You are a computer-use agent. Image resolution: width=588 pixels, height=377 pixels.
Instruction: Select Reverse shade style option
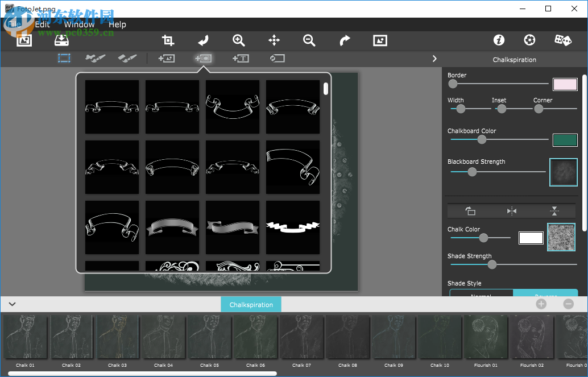pyautogui.click(x=545, y=293)
